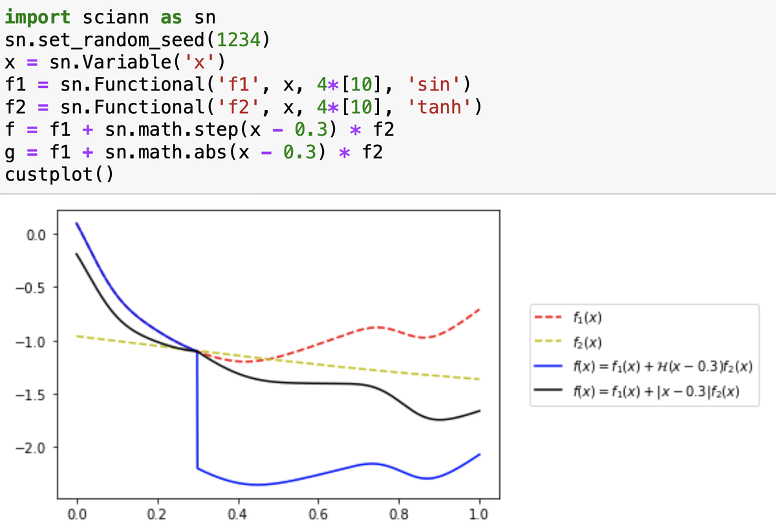
Task: Click the x = sn.Variable('x') line
Action: (x=114, y=63)
